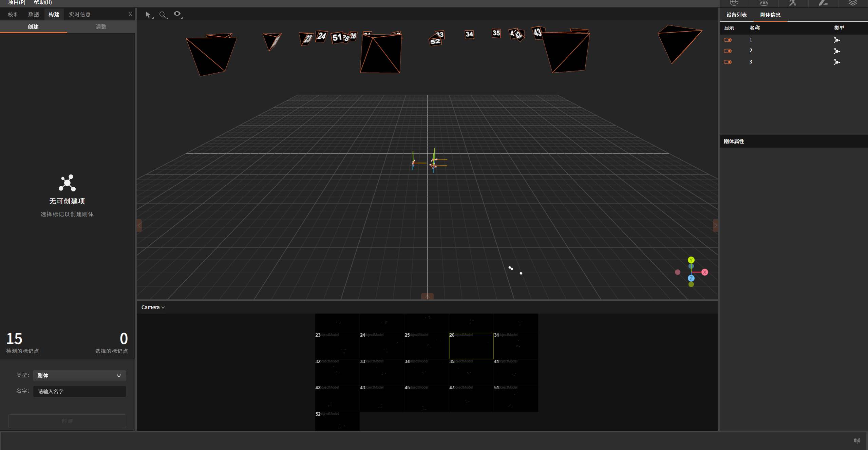The width and height of the screenshot is (868, 450).
Task: Select the arrow pointer tool
Action: pos(148,15)
